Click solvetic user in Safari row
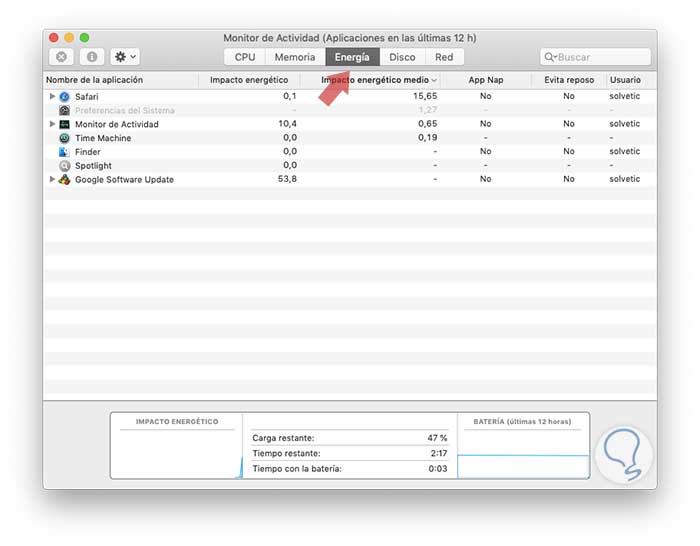Viewport: 700px width, 546px height. [625, 96]
